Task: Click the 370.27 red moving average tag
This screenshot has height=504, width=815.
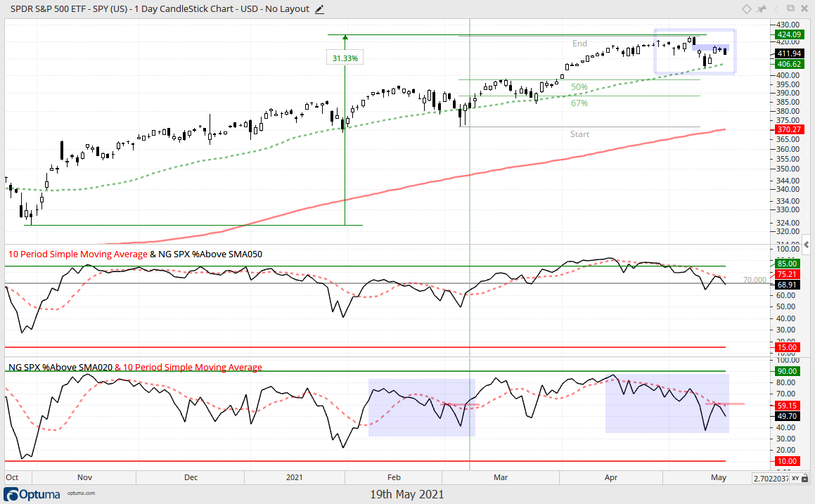Action: click(x=788, y=129)
